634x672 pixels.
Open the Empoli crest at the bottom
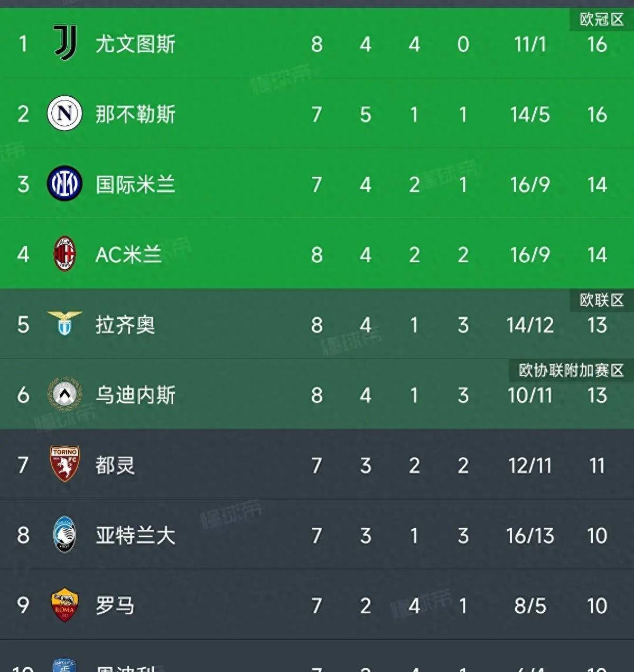64,665
